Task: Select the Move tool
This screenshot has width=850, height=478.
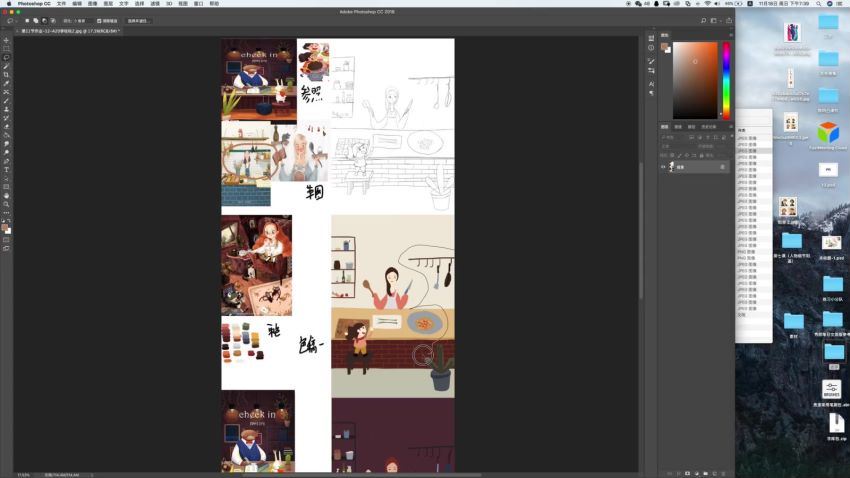Action: (x=7, y=40)
